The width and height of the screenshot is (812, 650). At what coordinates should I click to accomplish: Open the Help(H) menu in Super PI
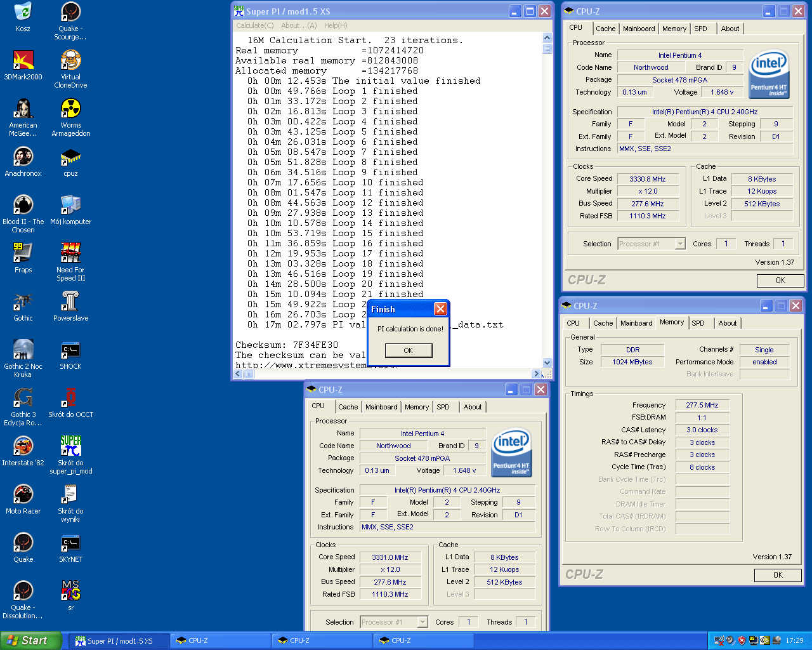pyautogui.click(x=336, y=25)
